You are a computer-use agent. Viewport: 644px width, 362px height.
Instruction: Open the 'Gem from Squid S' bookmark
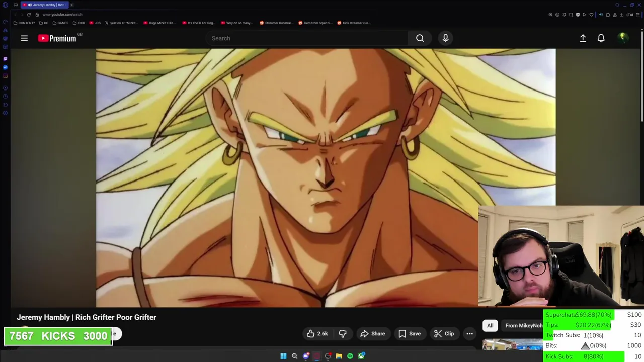[315, 23]
